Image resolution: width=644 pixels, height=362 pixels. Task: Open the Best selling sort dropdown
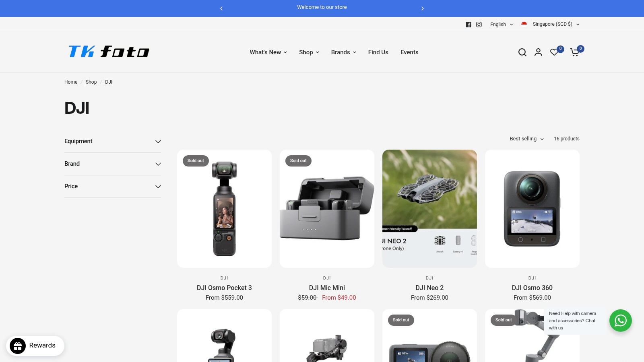click(x=526, y=139)
